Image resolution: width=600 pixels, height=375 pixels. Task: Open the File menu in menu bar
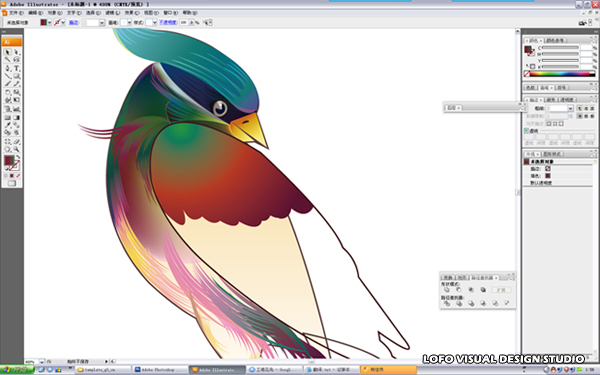tap(16, 13)
